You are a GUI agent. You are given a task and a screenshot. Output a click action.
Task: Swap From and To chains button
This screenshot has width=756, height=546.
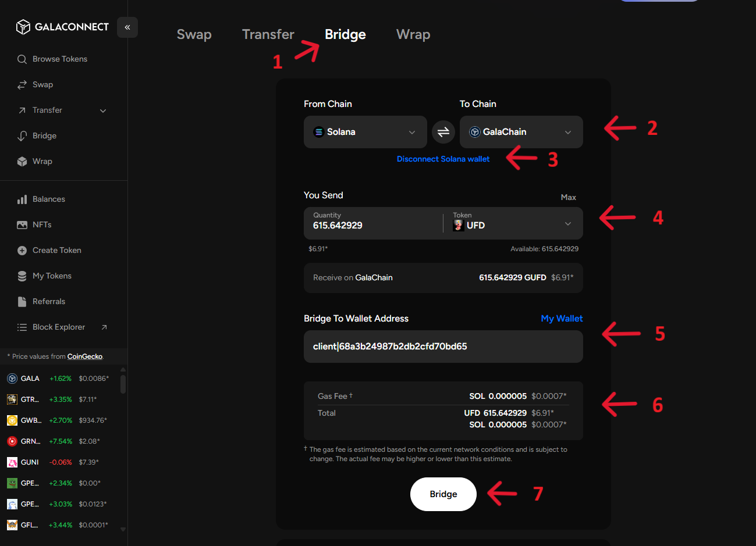pyautogui.click(x=443, y=132)
